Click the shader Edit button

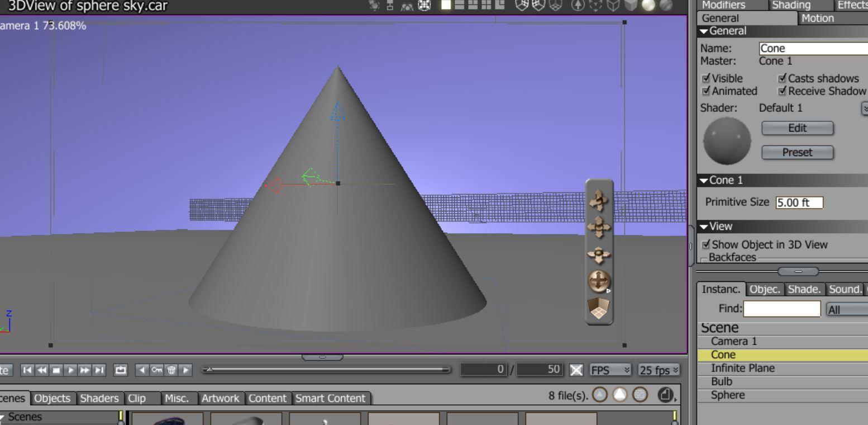[797, 128]
